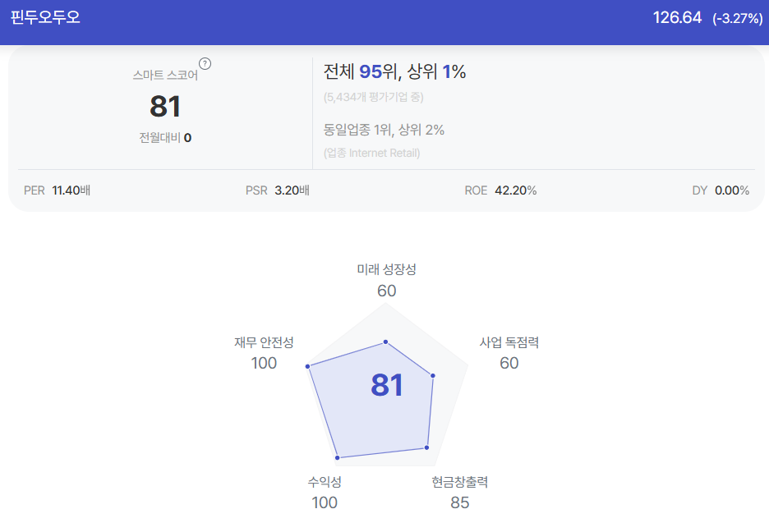
Task: Click the 전월대비 0 change text
Action: point(165,138)
